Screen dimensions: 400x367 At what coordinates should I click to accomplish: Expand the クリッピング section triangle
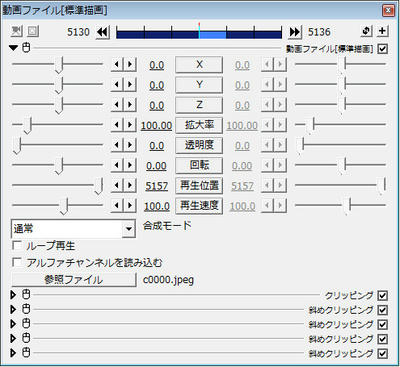[x=13, y=295]
